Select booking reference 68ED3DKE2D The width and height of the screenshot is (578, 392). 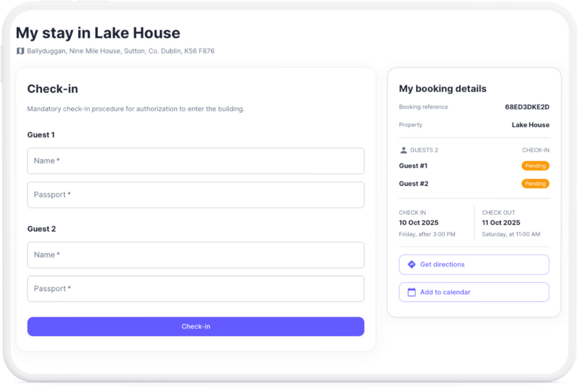526,107
